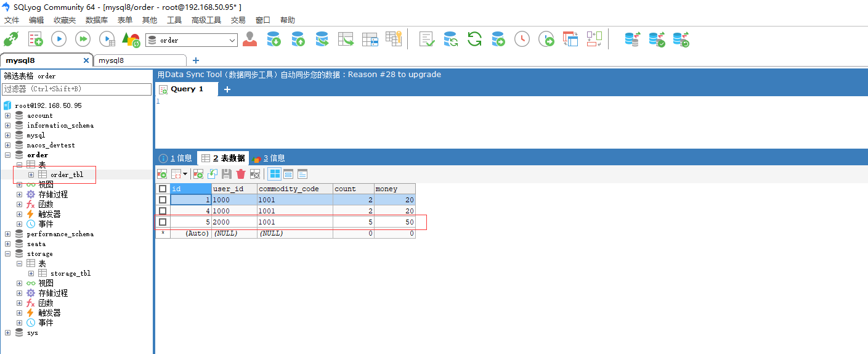Click insert new row icon in data toolbar

point(198,175)
